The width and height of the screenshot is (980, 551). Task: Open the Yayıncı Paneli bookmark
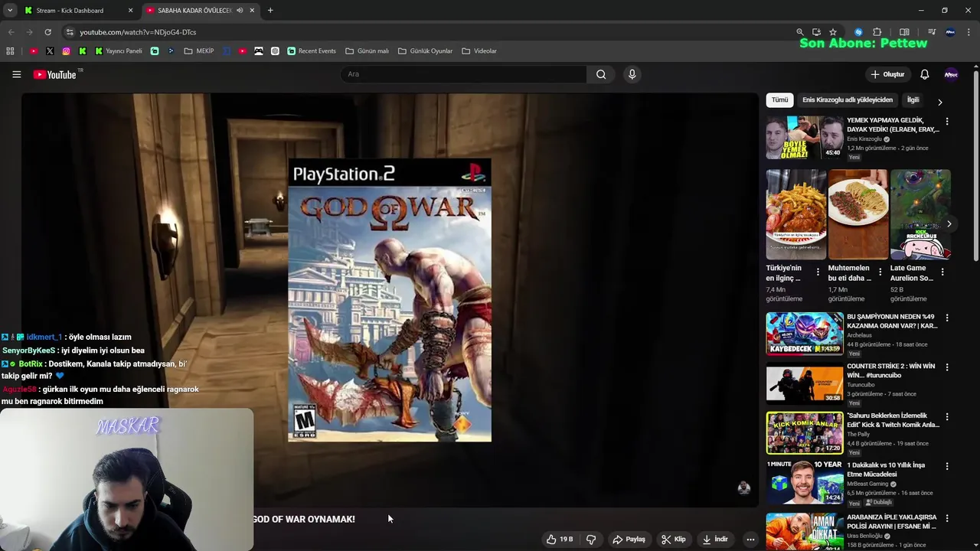(x=119, y=51)
